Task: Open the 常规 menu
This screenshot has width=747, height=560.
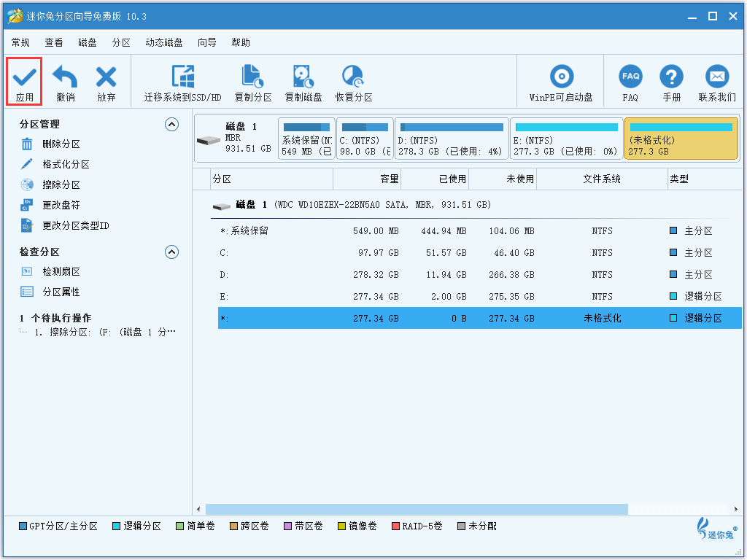Action: tap(20, 43)
